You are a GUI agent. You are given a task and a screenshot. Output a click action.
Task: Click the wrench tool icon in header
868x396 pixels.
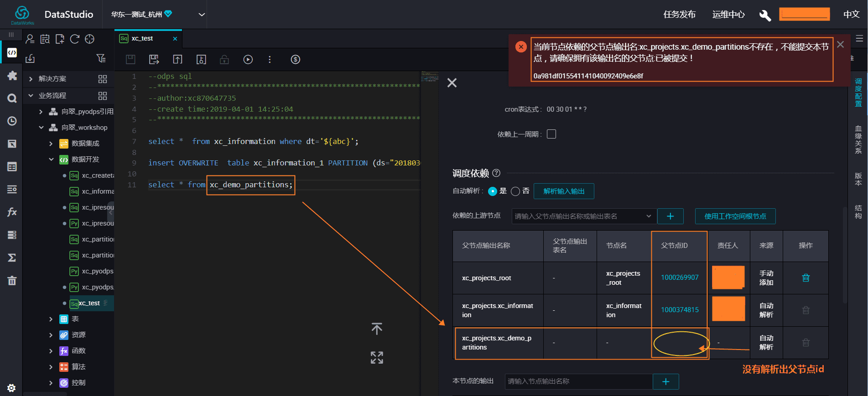(765, 15)
